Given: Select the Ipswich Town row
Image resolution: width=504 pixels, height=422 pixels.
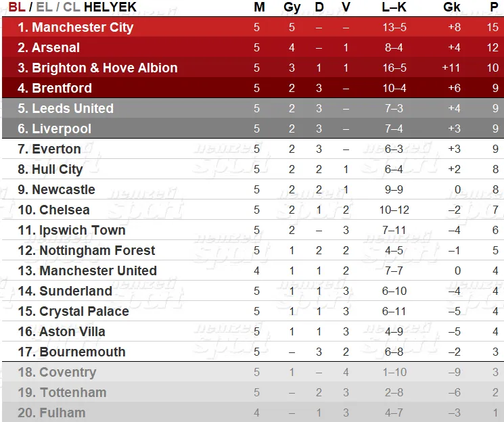Looking at the screenshot, I should (253, 230).
